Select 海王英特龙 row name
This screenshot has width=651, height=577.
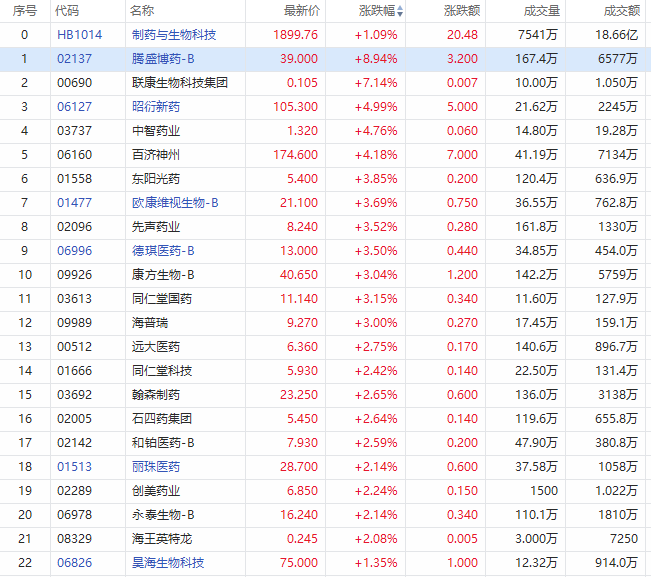pyautogui.click(x=162, y=539)
